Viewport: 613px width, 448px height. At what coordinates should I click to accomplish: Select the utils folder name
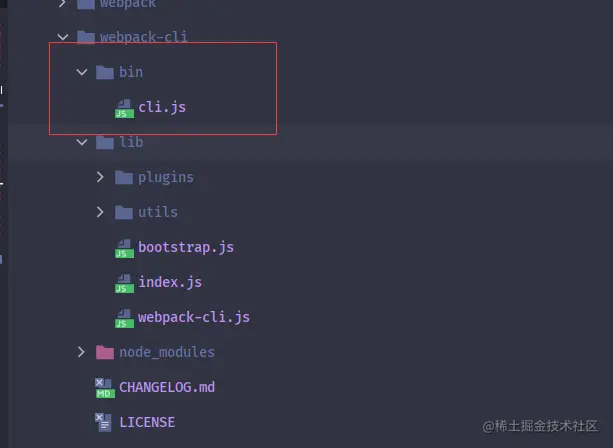158,212
